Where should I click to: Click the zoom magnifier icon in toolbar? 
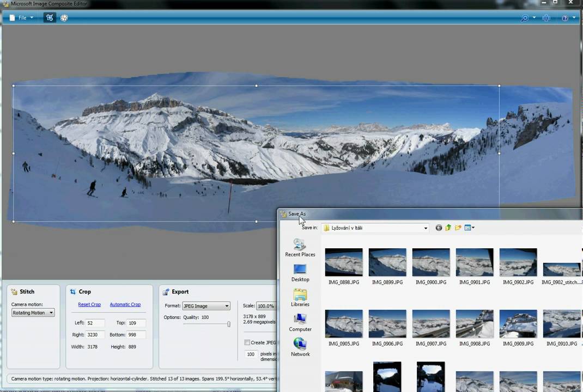coord(525,18)
